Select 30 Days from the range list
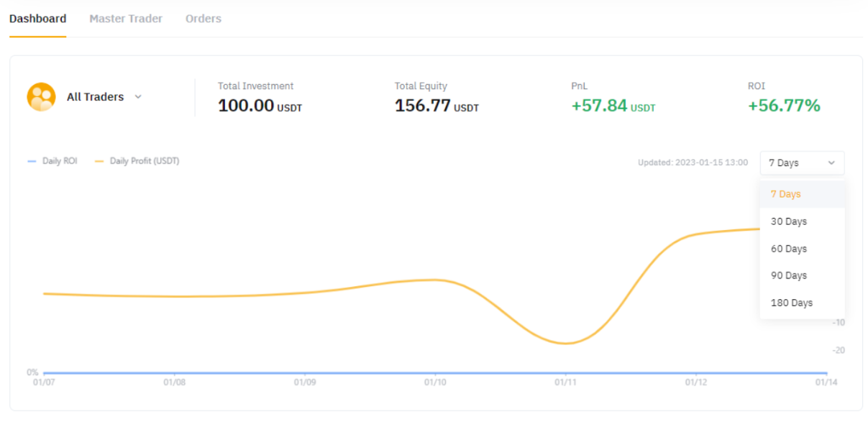868x427 pixels. click(788, 221)
